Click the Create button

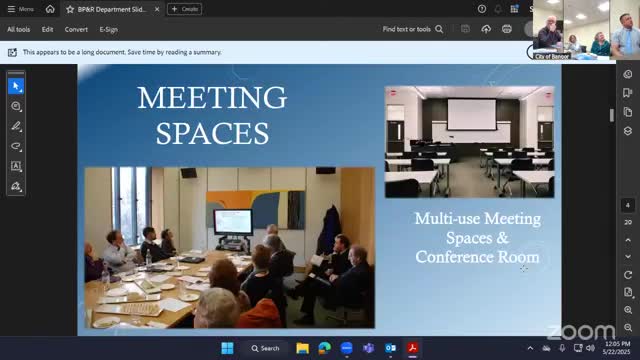point(184,9)
